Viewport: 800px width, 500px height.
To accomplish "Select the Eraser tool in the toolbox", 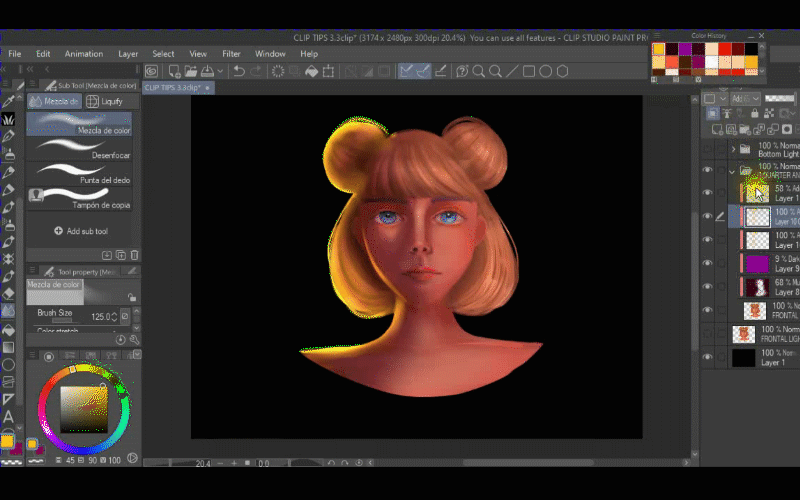I will 9,294.
